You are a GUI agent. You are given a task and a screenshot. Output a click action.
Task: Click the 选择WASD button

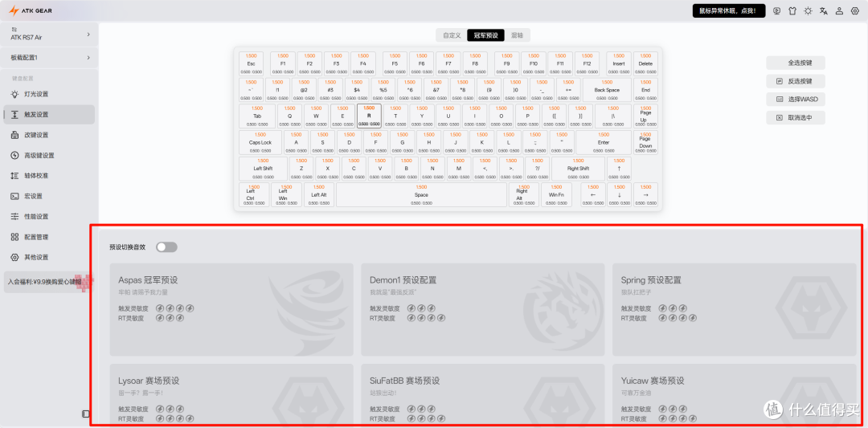(x=796, y=100)
